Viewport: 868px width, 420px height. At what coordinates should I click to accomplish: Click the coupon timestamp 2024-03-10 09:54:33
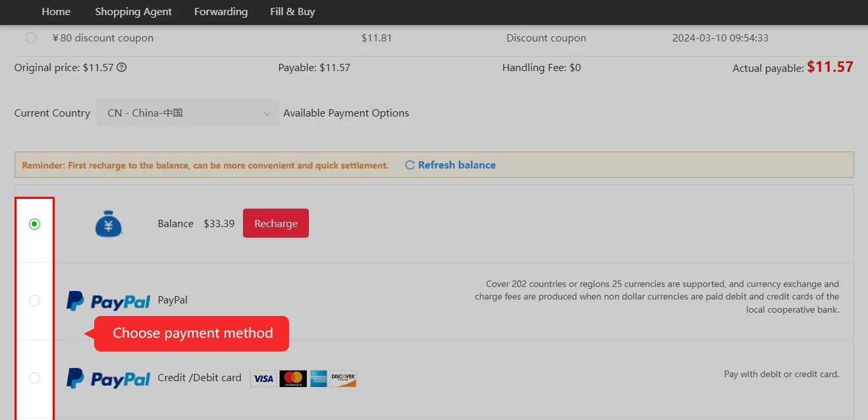click(x=720, y=38)
